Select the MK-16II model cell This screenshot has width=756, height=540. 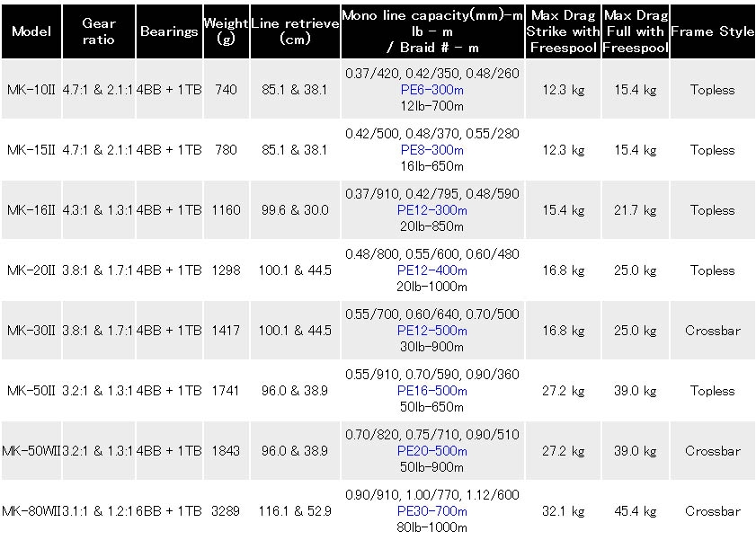tap(31, 210)
